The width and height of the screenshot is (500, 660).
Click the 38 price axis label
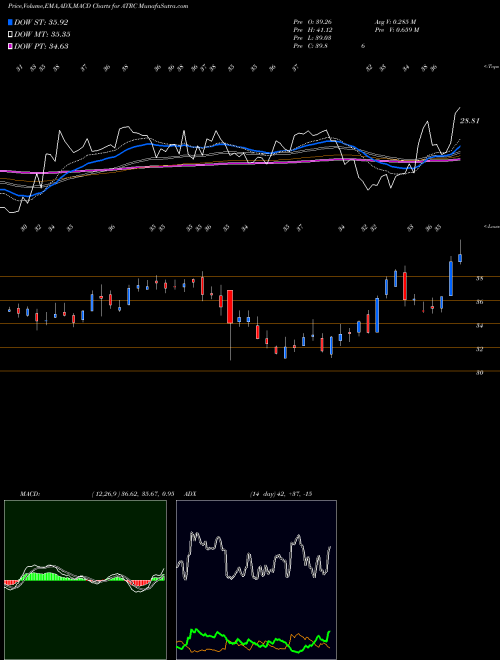pos(480,278)
